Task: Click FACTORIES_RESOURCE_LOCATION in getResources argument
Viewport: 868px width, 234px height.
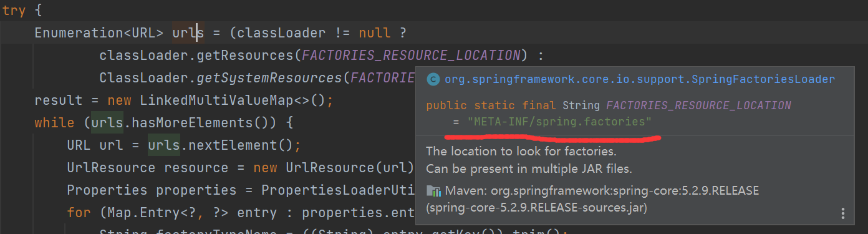Action: [410, 56]
